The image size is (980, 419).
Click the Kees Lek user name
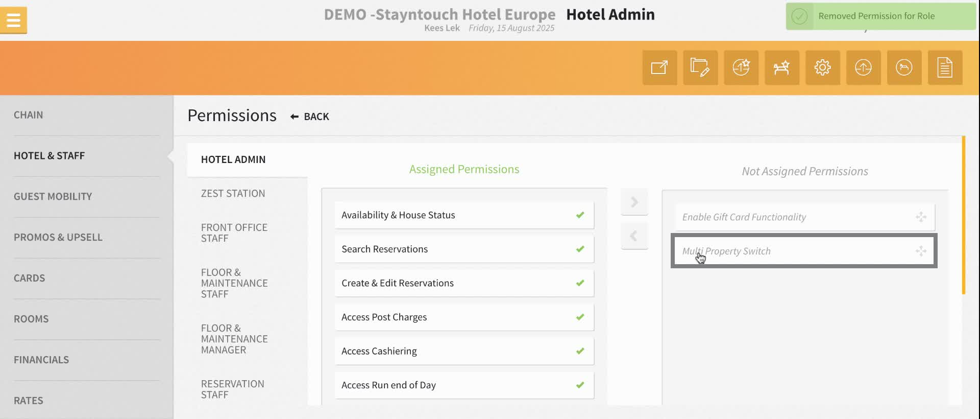pos(442,28)
